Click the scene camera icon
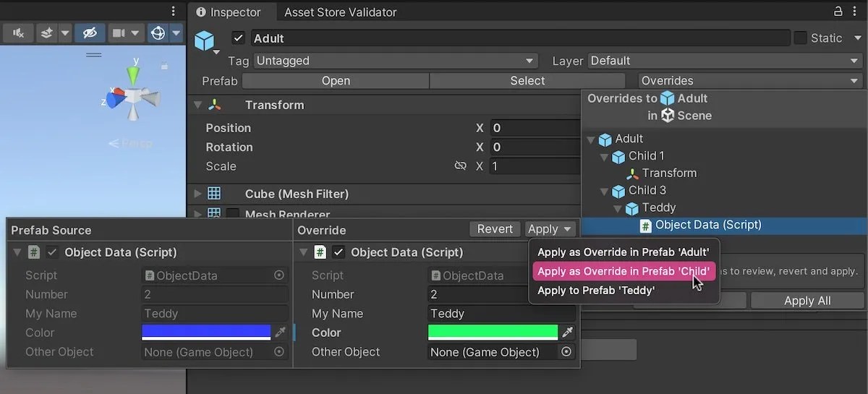This screenshot has width=868, height=394. 118,33
